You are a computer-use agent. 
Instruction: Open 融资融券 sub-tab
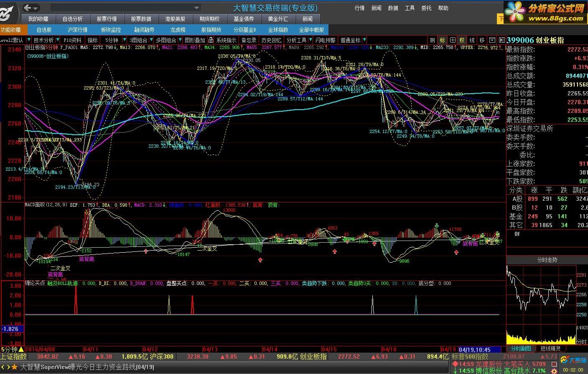point(145,30)
